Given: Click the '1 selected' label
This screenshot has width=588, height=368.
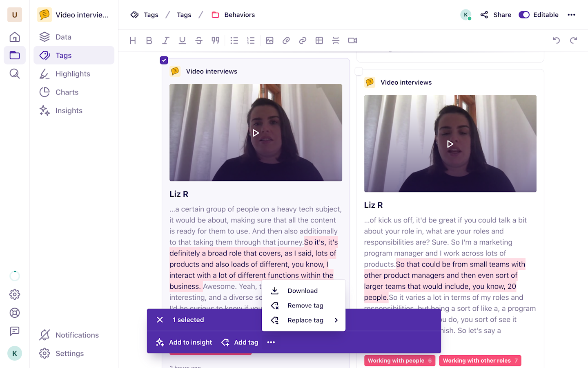Looking at the screenshot, I should [x=188, y=320].
